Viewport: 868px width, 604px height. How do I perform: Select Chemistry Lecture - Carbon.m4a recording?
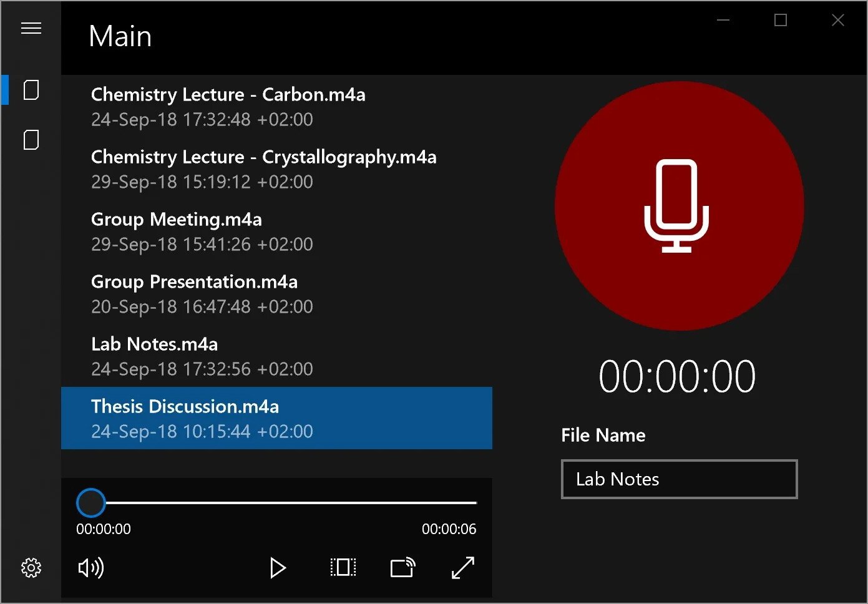[276, 106]
